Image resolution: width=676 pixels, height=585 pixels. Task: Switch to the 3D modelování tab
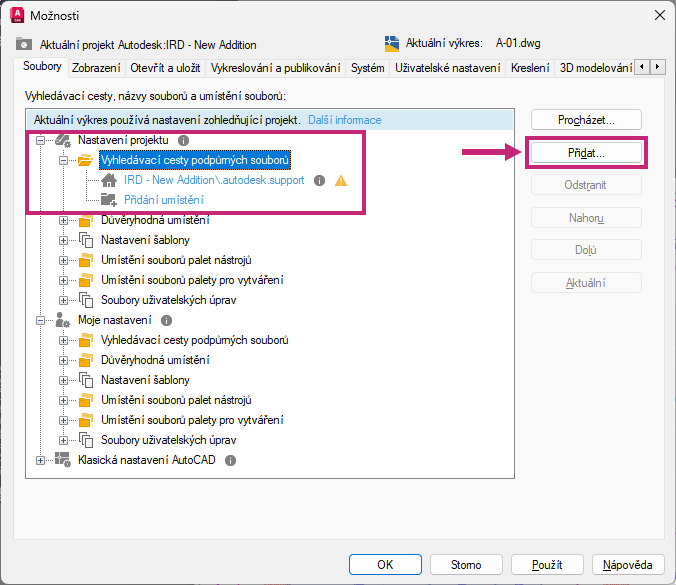pyautogui.click(x=595, y=68)
